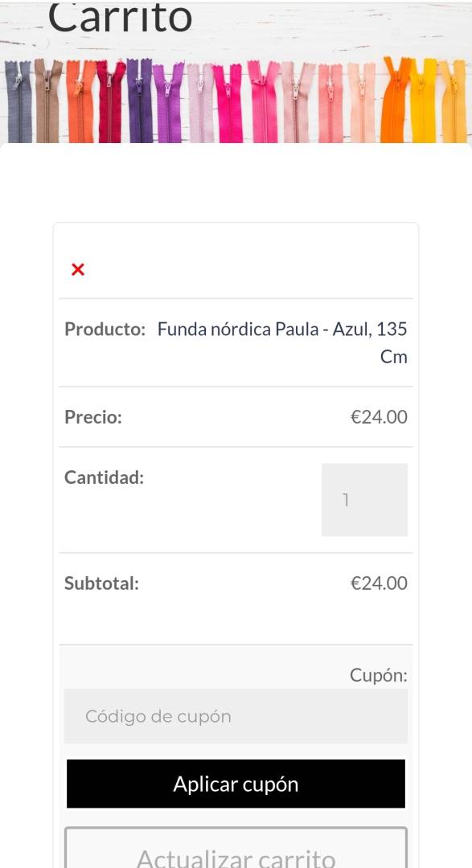Remove the product with the red X icon

pyautogui.click(x=78, y=269)
